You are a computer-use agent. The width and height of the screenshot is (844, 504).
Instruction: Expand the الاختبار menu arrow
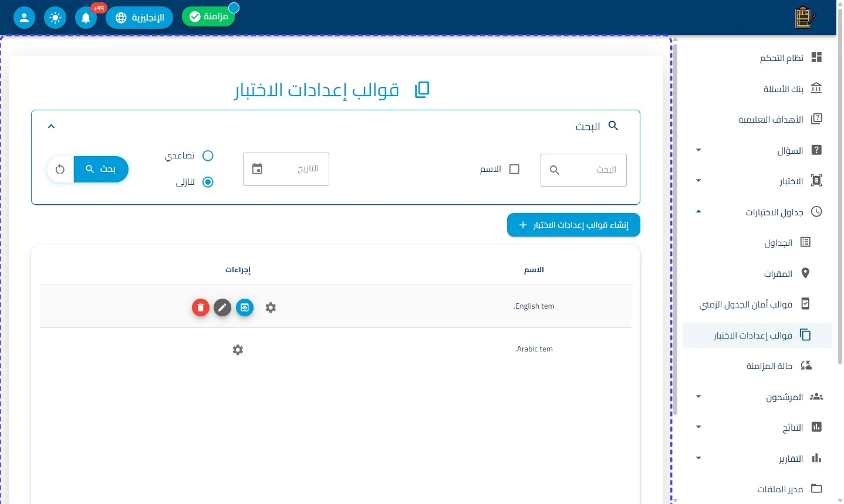pos(698,181)
